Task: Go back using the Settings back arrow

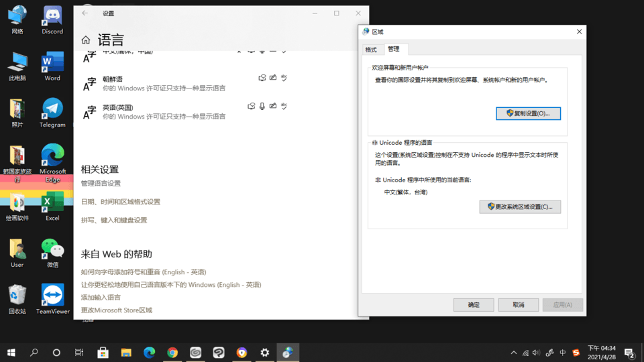Action: (x=85, y=13)
